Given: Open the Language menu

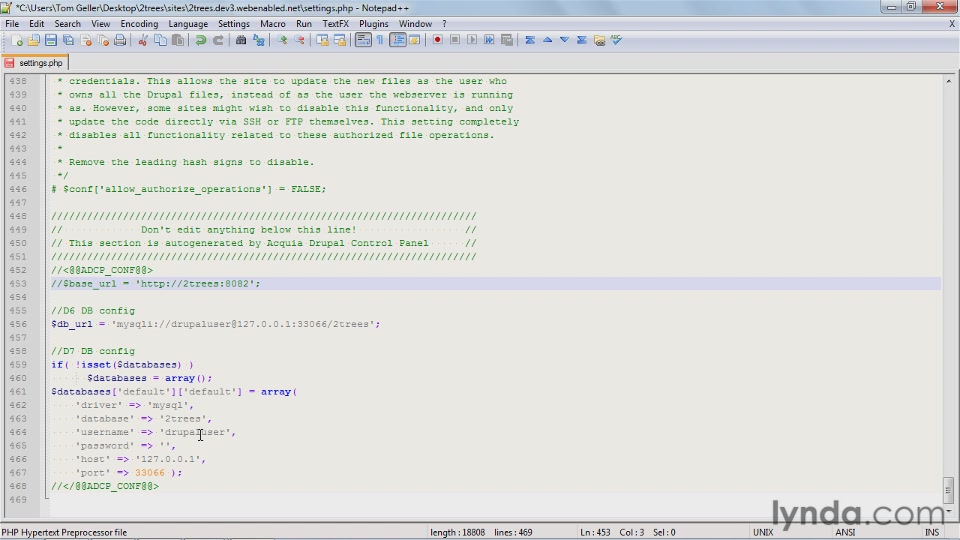Looking at the screenshot, I should pos(188,24).
